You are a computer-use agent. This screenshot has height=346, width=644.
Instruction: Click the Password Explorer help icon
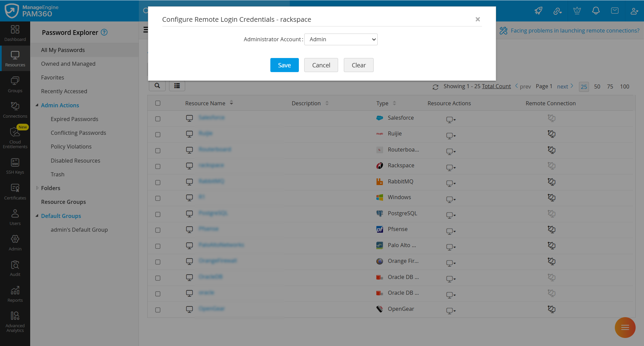tap(104, 32)
